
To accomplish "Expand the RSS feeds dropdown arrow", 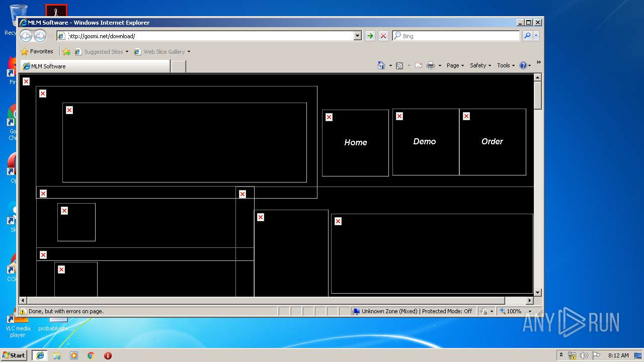I will [x=409, y=65].
